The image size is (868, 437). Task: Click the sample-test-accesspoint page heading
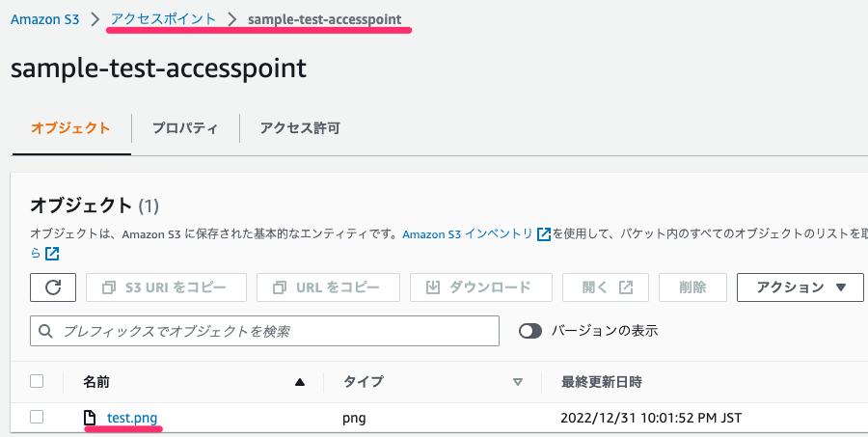click(x=158, y=68)
